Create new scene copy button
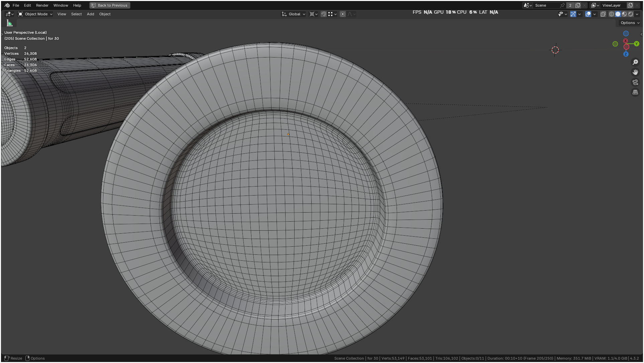The image size is (644, 363). (x=577, y=5)
